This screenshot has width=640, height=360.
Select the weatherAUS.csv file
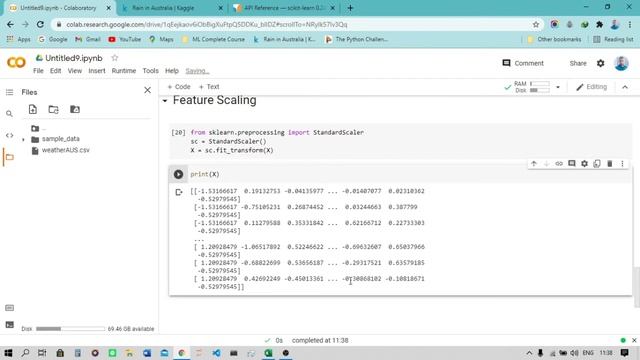[x=65, y=150]
